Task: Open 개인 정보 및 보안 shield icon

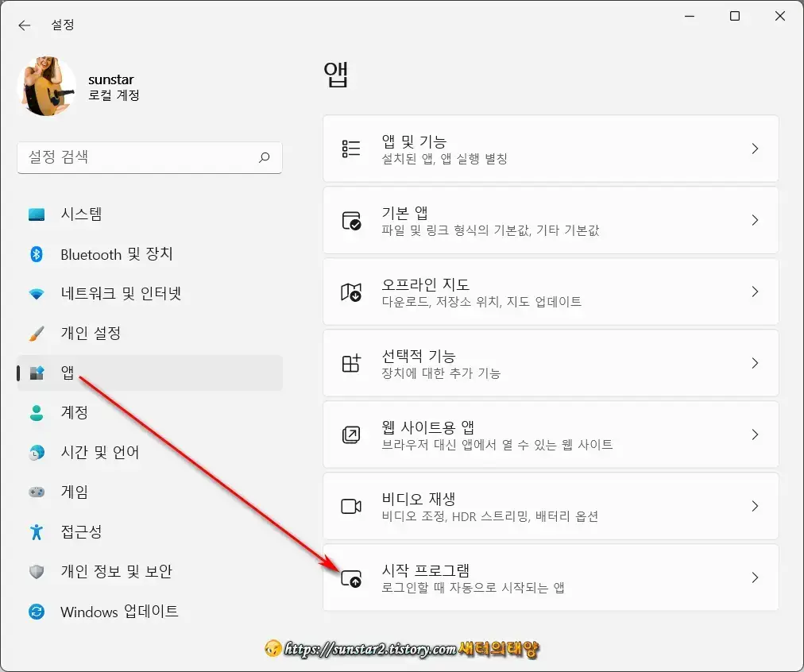Action: (x=37, y=572)
